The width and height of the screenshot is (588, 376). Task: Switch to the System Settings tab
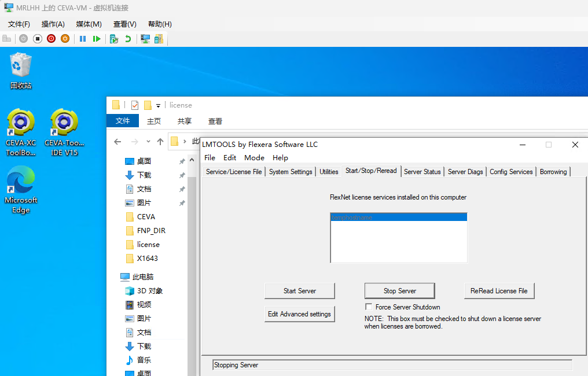point(291,172)
